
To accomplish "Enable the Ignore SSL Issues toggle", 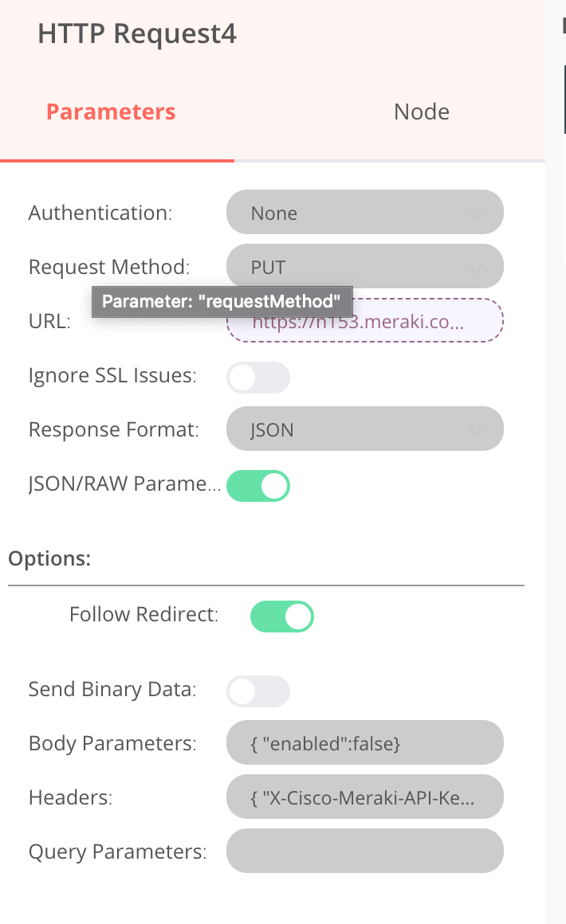I will click(x=257, y=376).
